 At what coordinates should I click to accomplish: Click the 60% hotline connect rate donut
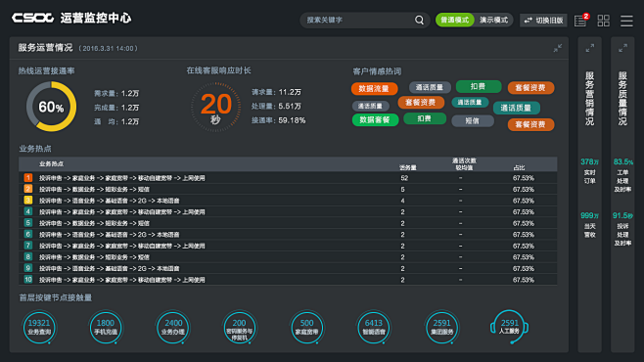pos(51,107)
